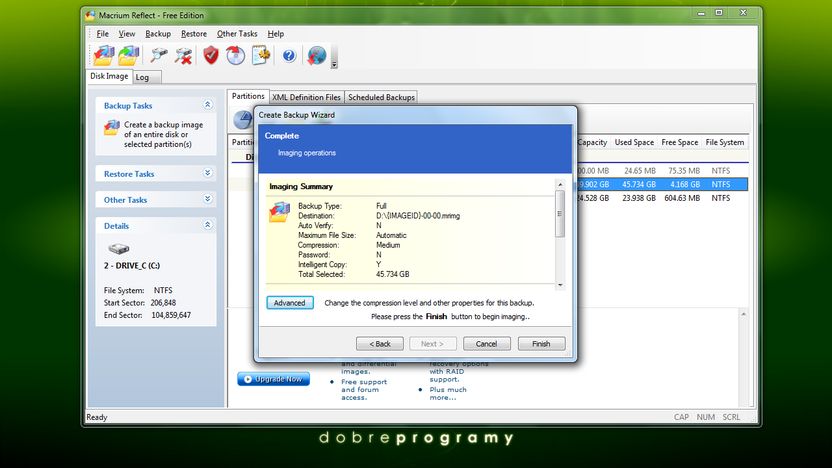Image resolution: width=832 pixels, height=468 pixels.
Task: Click the browse image magnifier toolbar icon
Action: click(x=159, y=55)
